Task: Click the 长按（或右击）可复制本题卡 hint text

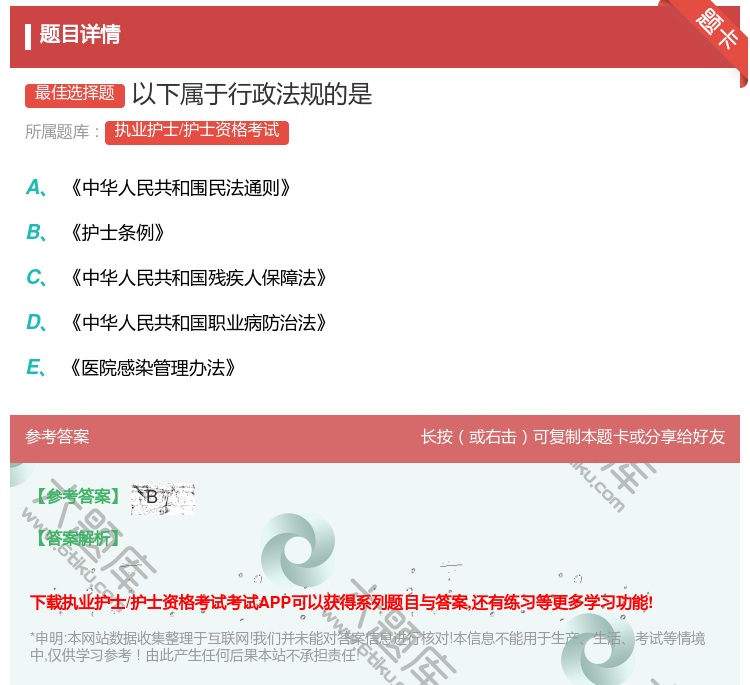Action: tap(573, 437)
